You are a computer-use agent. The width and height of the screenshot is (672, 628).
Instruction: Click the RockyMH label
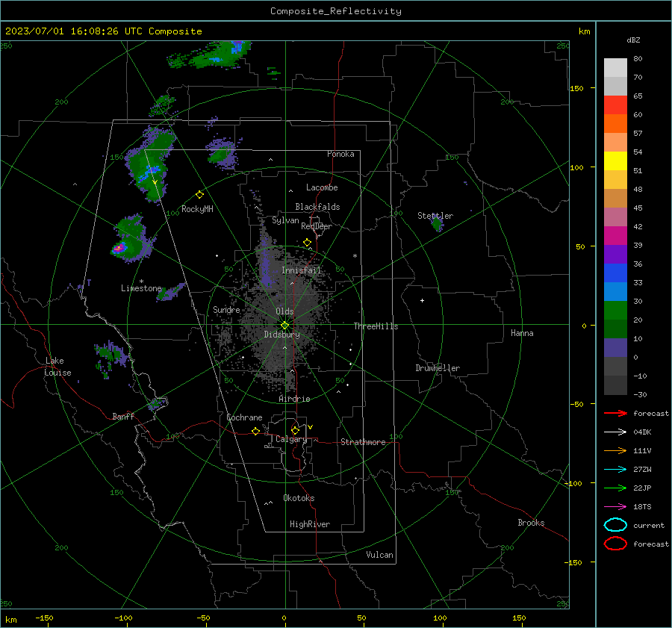[x=197, y=209]
